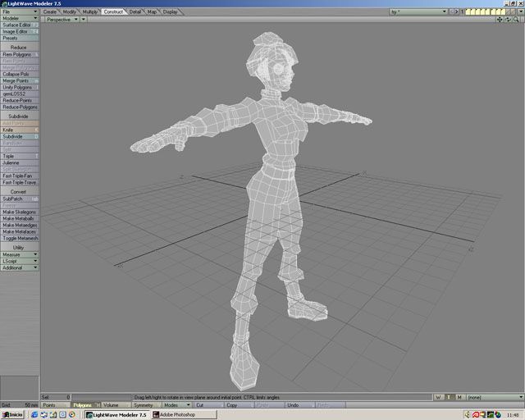Viewport: 525px width, 420px height.
Task: Click the Cut button
Action: (x=208, y=405)
